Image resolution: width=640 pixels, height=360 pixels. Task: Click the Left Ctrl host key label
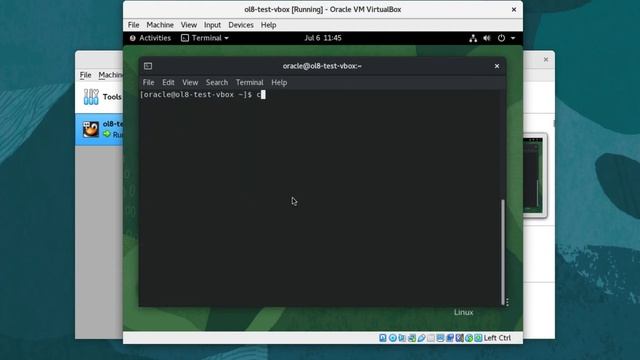(x=497, y=338)
